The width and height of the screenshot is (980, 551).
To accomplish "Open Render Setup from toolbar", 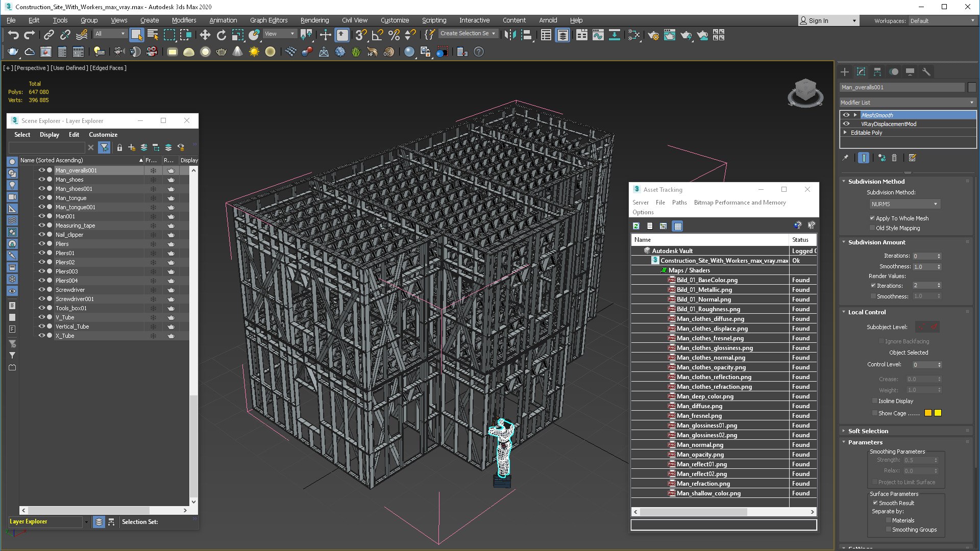I will click(x=653, y=35).
